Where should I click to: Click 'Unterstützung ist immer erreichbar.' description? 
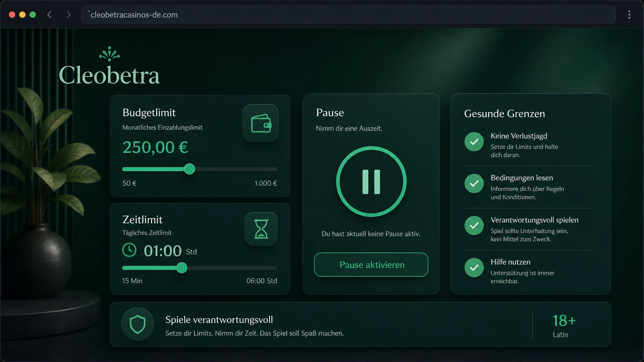[523, 277]
